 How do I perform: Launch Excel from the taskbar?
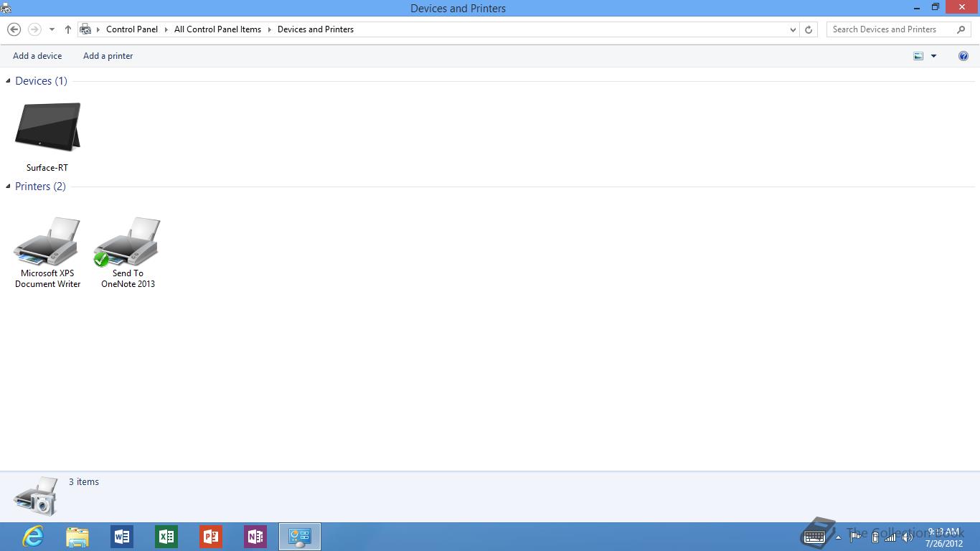point(166,537)
